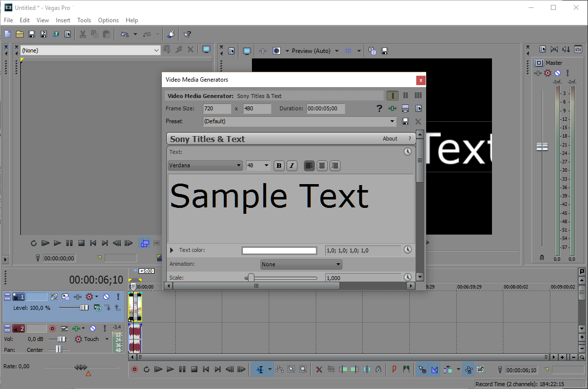The width and height of the screenshot is (588, 389).
Task: Select the Zoom Edit magnifier tool
Action: pyautogui.click(x=303, y=370)
